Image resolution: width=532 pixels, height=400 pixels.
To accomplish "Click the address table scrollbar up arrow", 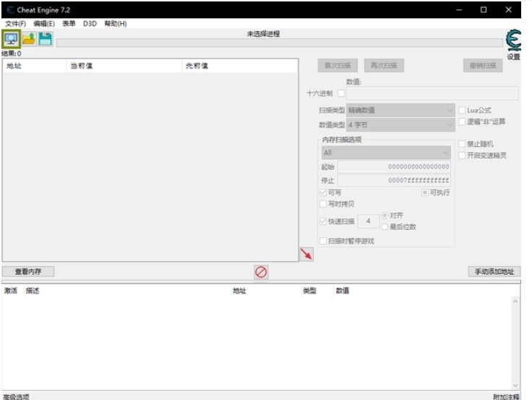I will coord(515,301).
